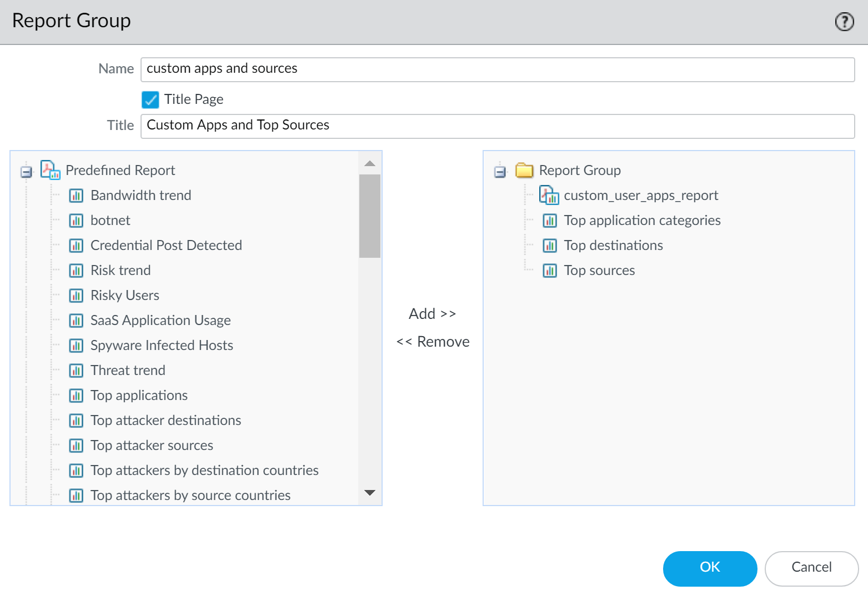Image resolution: width=868 pixels, height=605 pixels.
Task: Click the help question mark icon
Action: click(844, 22)
